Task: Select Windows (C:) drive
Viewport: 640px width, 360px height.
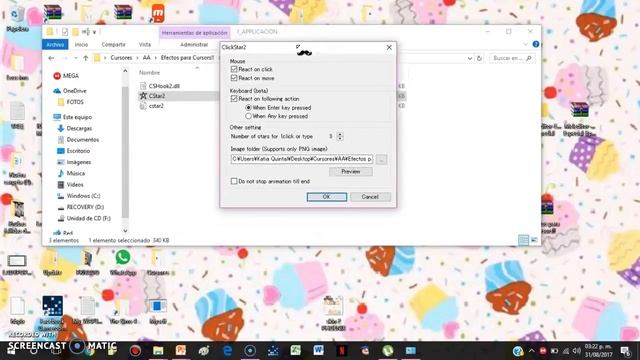Action: (x=79, y=196)
